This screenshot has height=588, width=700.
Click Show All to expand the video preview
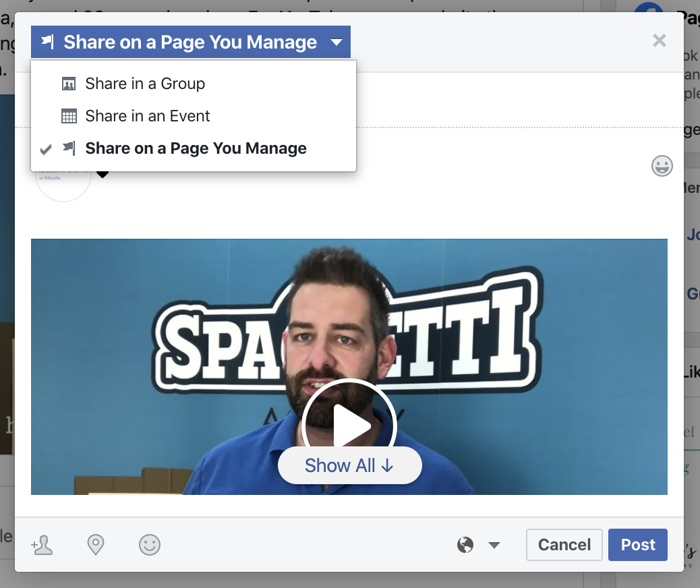click(x=349, y=465)
